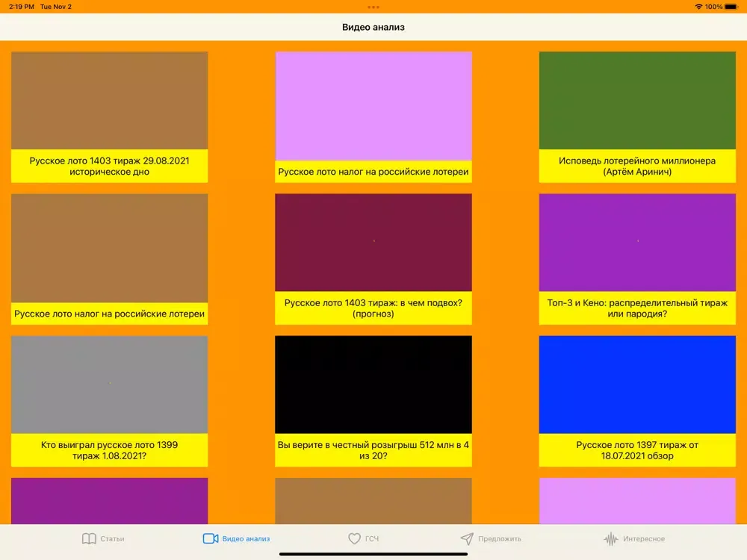Screen dimensions: 747x560
Task: Tap second-row title 'Русское лото налог на российские лотереи'
Action: pos(110,314)
